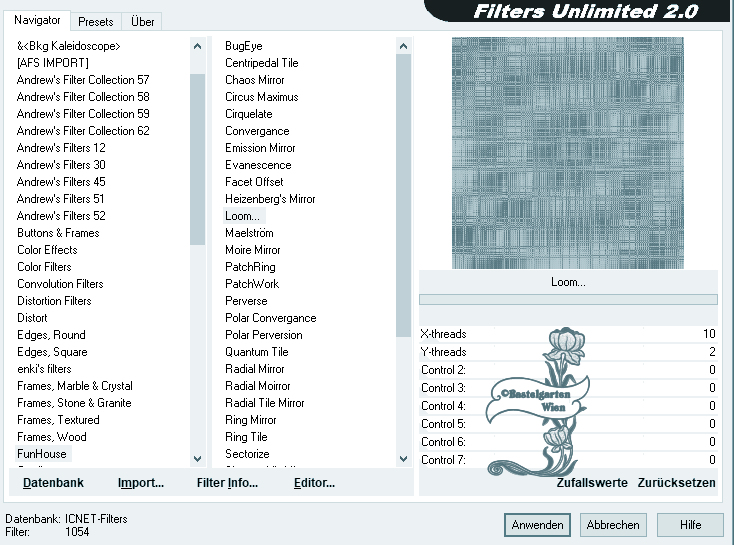Choose Andrew's Filter Collection 57

(x=83, y=80)
